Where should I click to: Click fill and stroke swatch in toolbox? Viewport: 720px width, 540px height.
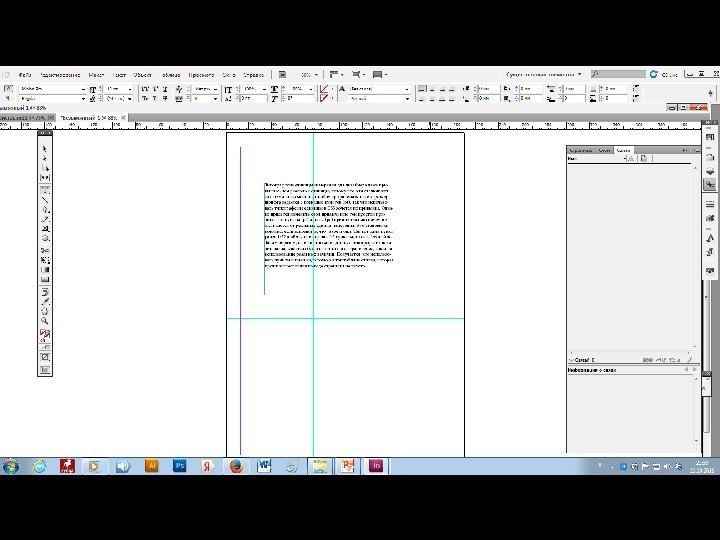tap(45, 335)
